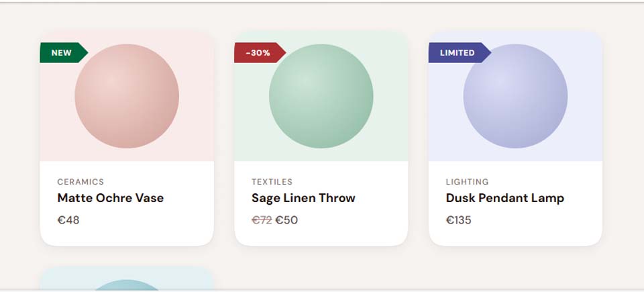Click the lavender pendant lamp sphere image
Viewport: 644px width, 292px height.
pos(515,97)
